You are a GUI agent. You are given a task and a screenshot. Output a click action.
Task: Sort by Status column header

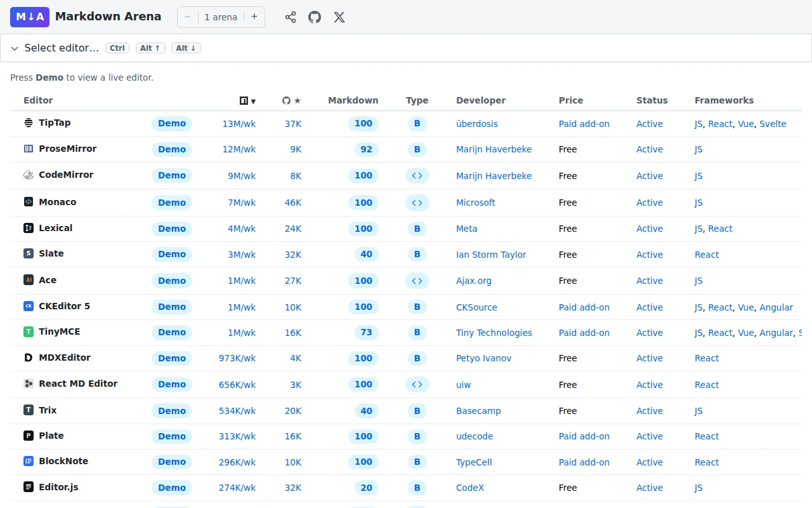pyautogui.click(x=652, y=100)
